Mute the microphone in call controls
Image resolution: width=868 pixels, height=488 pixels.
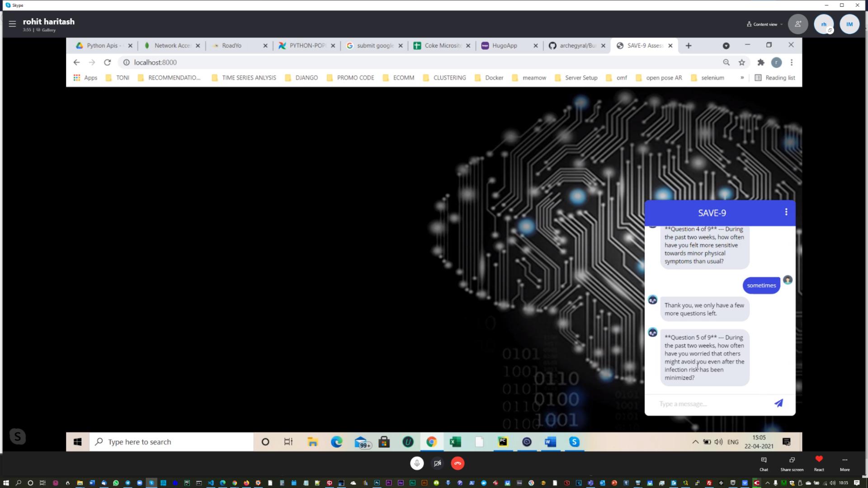(x=417, y=463)
